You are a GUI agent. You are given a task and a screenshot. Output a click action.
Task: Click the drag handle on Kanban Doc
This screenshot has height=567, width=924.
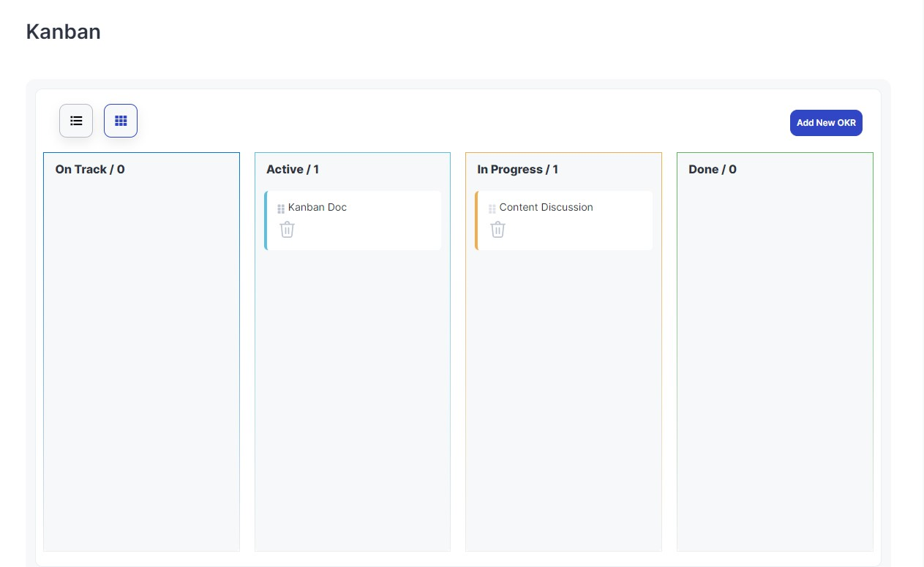tap(280, 208)
